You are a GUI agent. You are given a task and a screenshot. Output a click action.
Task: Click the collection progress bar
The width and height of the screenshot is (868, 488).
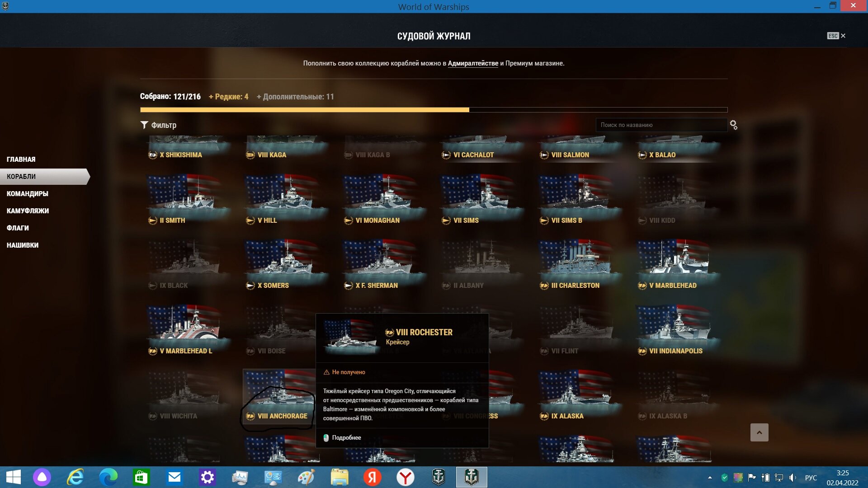[434, 110]
